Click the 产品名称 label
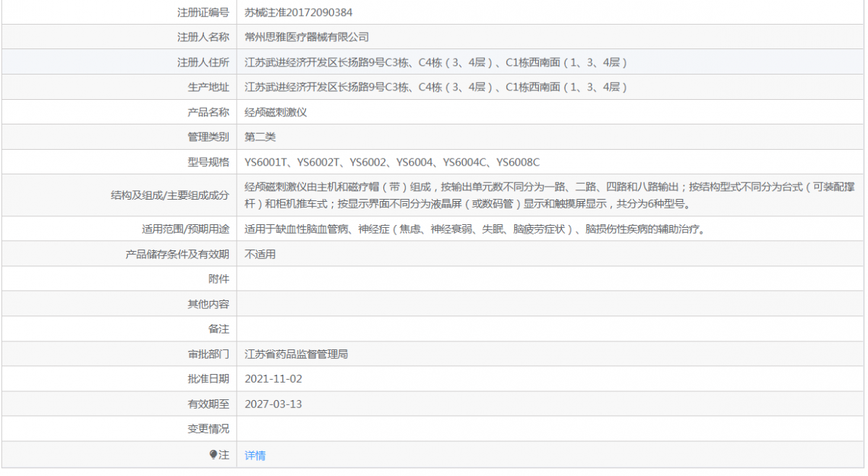This screenshot has height=476, width=868. (x=208, y=112)
